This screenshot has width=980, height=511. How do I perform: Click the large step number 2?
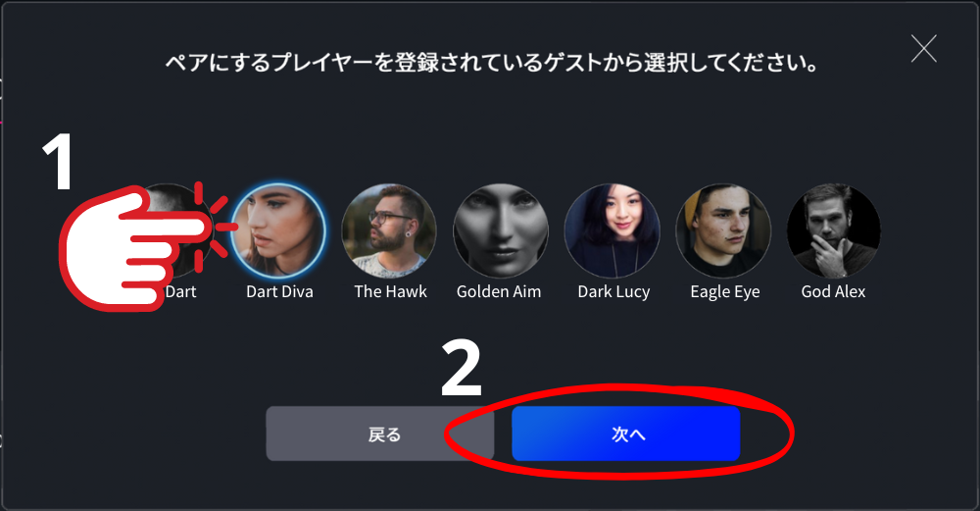(x=462, y=369)
